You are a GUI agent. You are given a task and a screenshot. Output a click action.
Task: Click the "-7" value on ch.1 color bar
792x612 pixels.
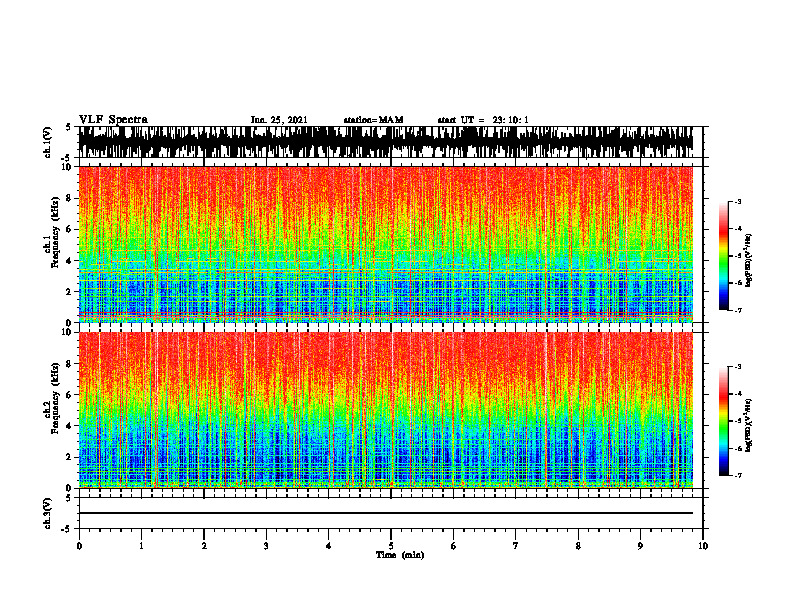tap(738, 310)
